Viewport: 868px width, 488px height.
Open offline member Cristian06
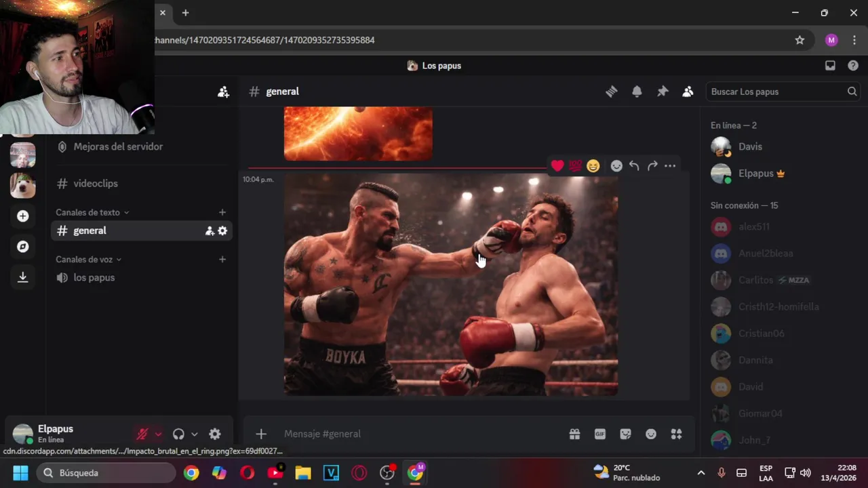(781, 333)
